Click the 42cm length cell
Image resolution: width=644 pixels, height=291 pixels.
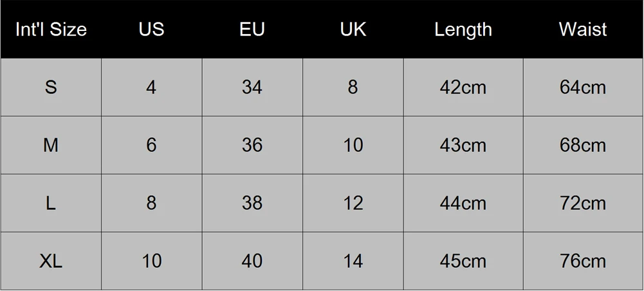tap(463, 87)
